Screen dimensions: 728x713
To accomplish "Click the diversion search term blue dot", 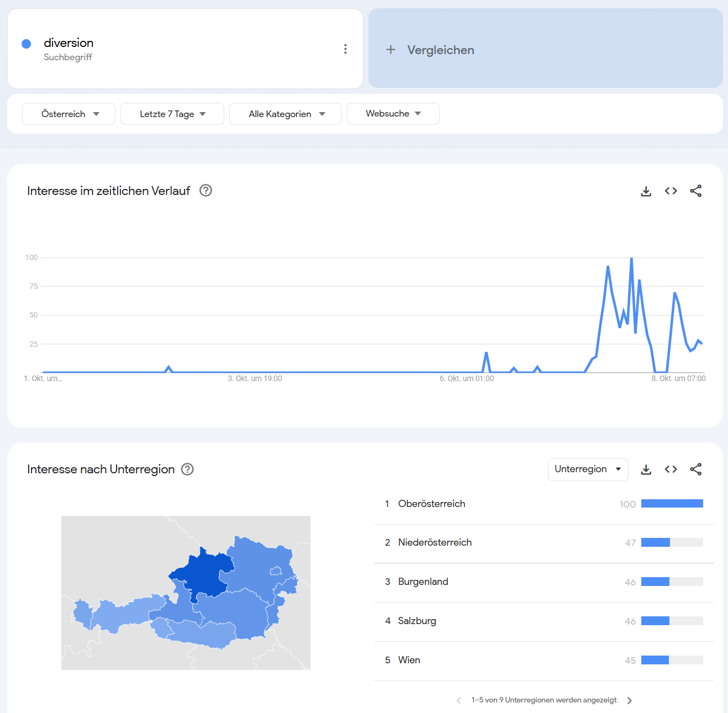I will pos(26,44).
